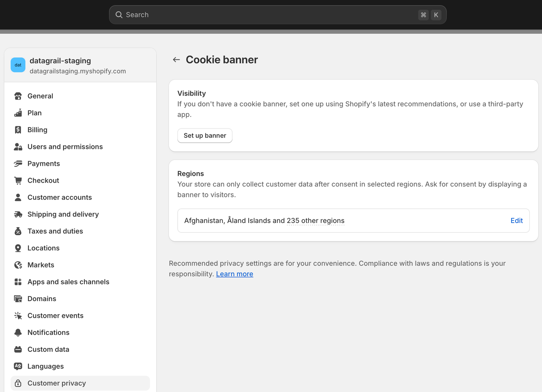Click the Command key shortcut badge
Viewport: 542px width, 392px height.
(x=423, y=15)
